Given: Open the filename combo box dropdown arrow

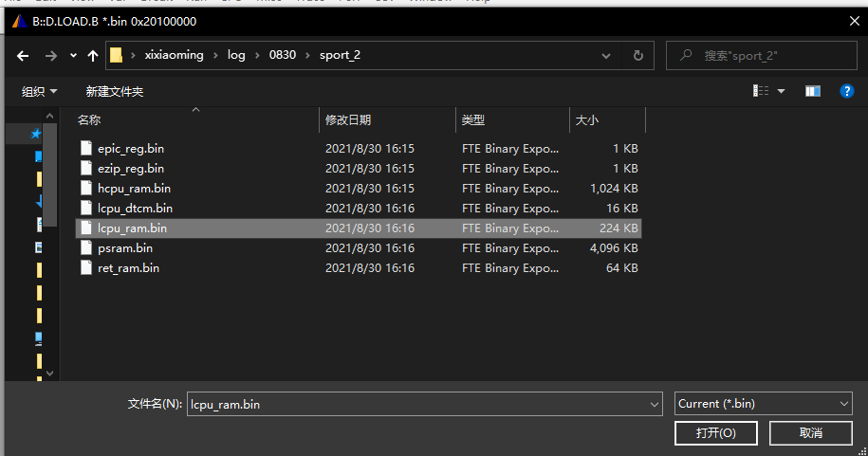Looking at the screenshot, I should coord(654,404).
